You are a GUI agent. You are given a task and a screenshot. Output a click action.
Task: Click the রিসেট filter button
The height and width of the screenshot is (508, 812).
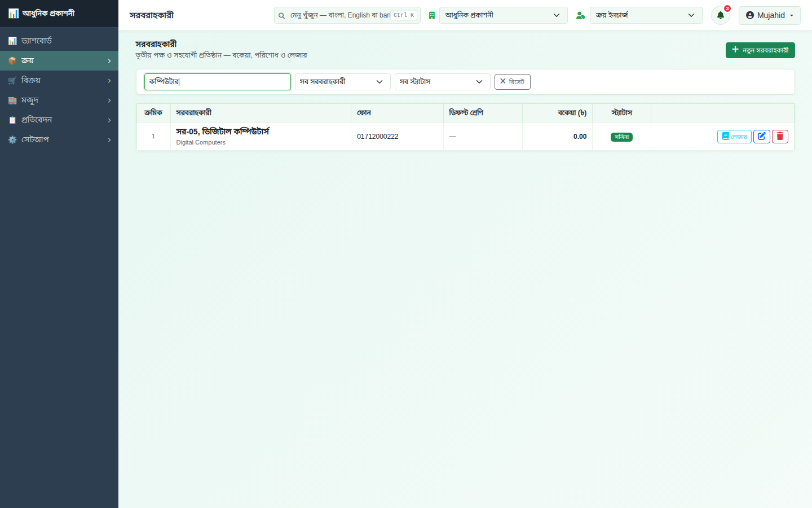pyautogui.click(x=512, y=82)
